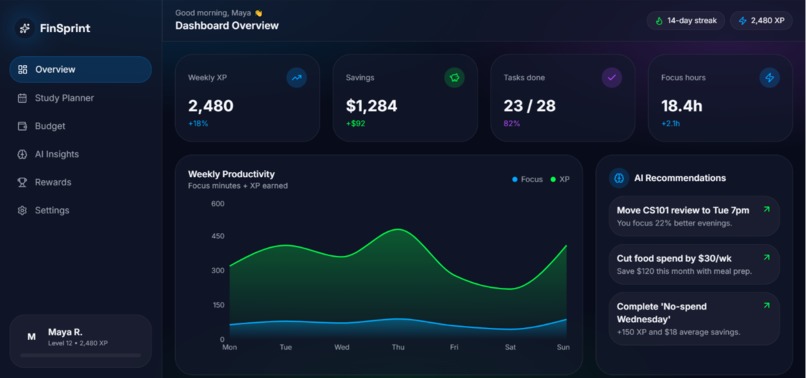Click the $1,284 savings value

[x=371, y=106]
